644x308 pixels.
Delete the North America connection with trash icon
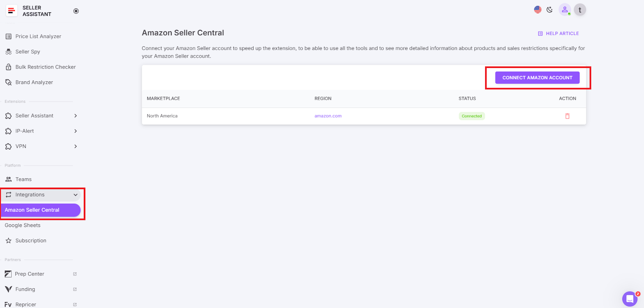(x=567, y=116)
